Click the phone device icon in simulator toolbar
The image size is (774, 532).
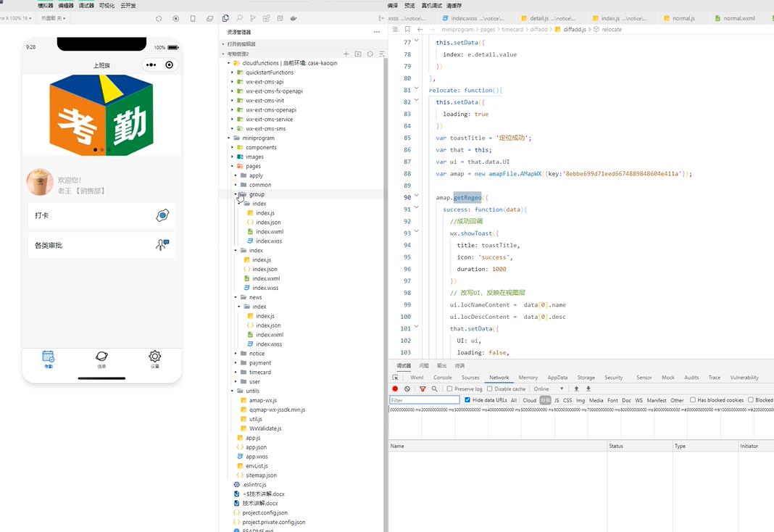click(x=193, y=18)
